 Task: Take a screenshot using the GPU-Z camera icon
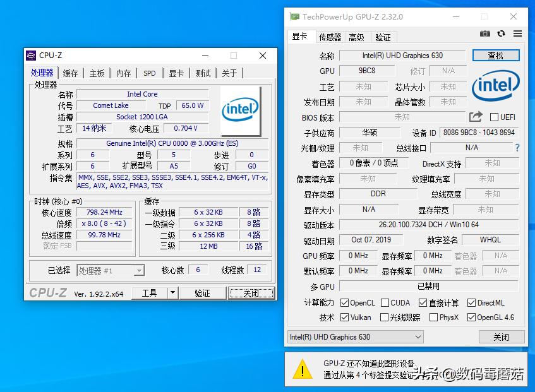484,33
